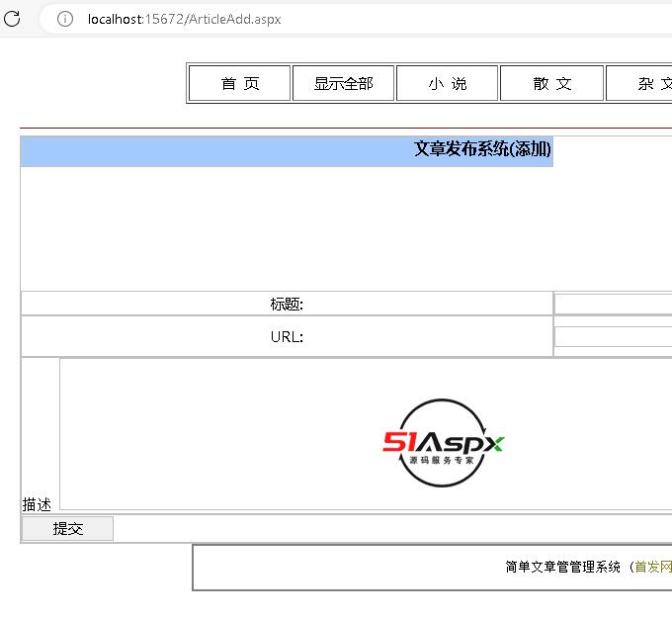Focus the address bar URL localhost:15672/ArticleAdd.aspx
Screen dimensions: 672x619
[184, 20]
